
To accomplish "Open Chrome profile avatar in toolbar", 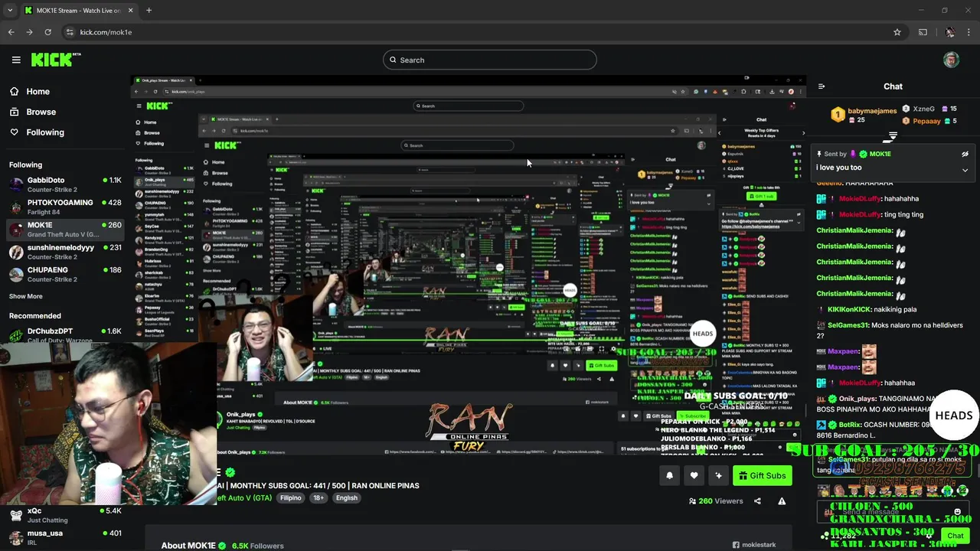I will [x=950, y=32].
